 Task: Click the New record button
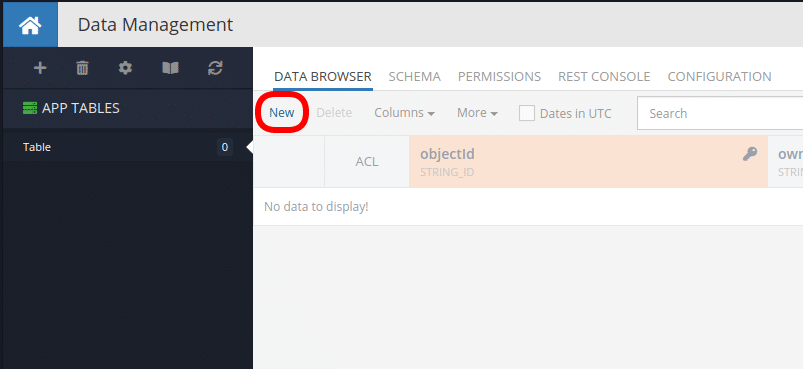click(x=282, y=113)
